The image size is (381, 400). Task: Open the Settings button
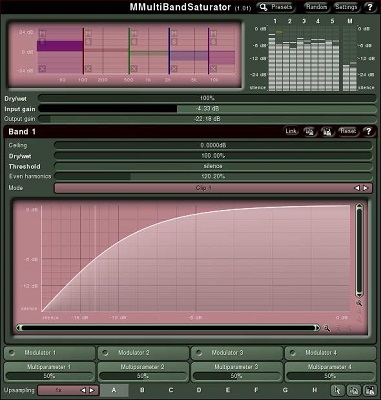(346, 7)
